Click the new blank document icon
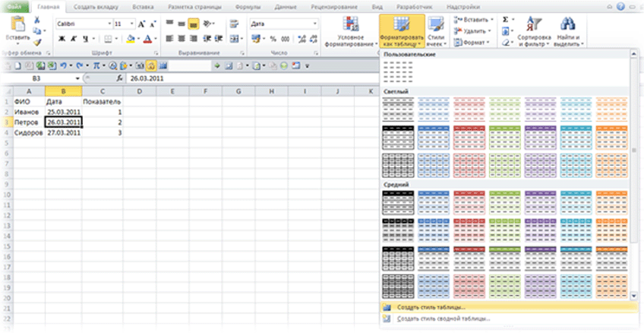This screenshot has height=333, width=644. coord(16,66)
